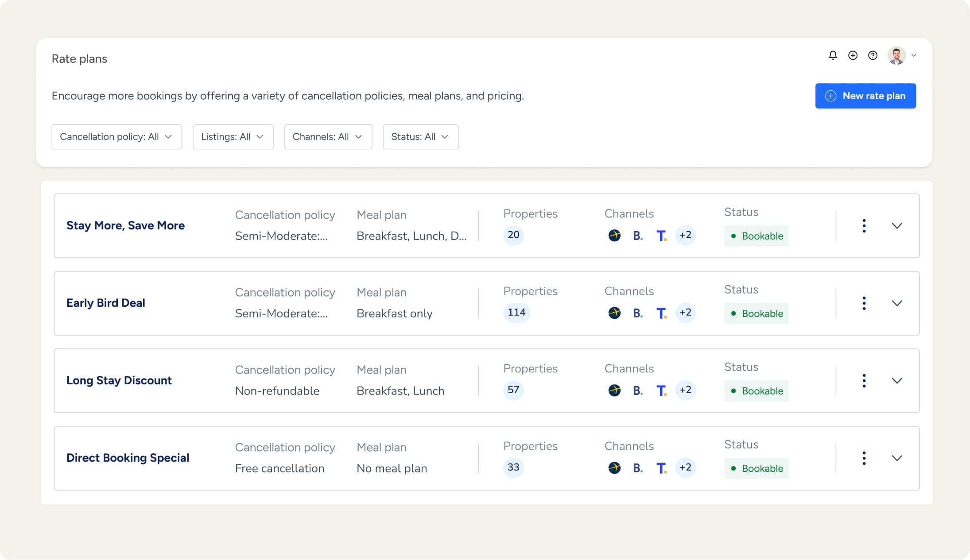Open three-dot menu for Long Stay Discount
Screen dimensions: 970x560
coord(864,381)
